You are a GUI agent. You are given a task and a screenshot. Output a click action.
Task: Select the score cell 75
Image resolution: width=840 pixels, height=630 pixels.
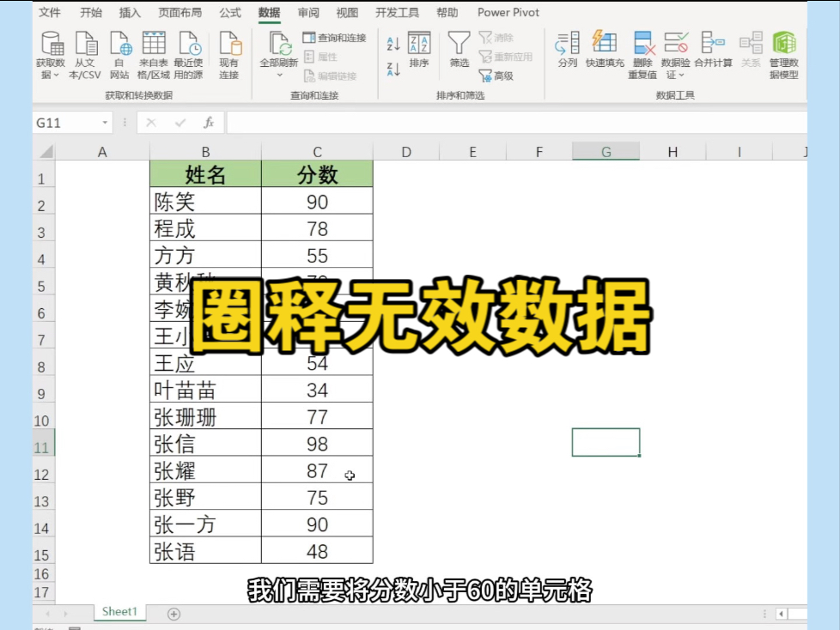pyautogui.click(x=317, y=497)
